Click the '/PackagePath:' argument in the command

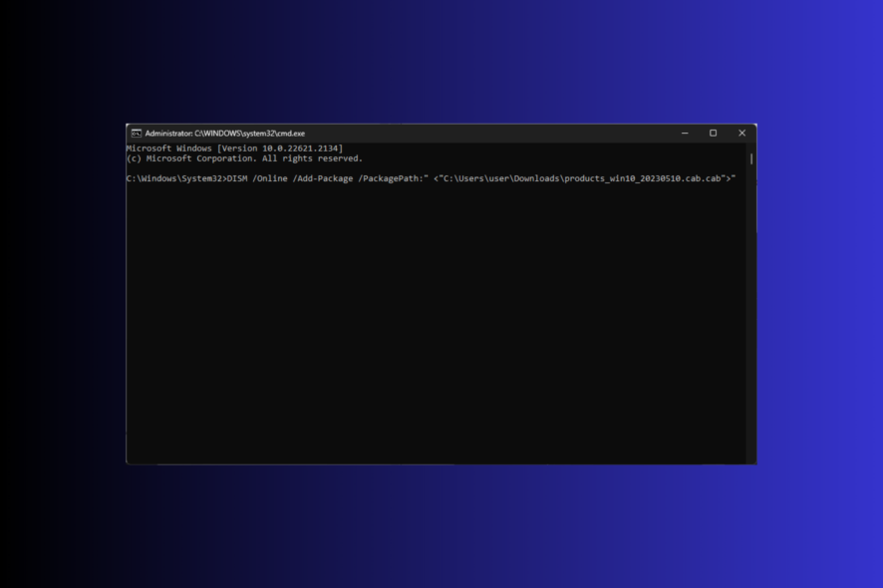[x=391, y=178]
